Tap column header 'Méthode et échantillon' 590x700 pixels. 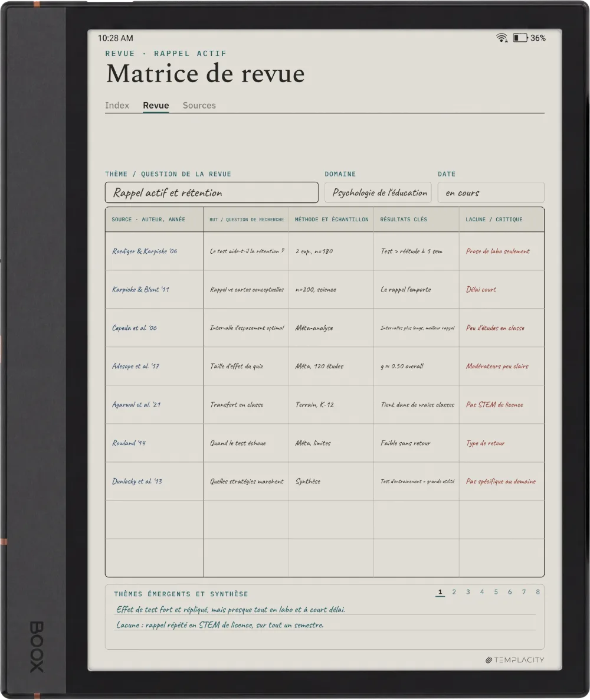[x=331, y=219]
